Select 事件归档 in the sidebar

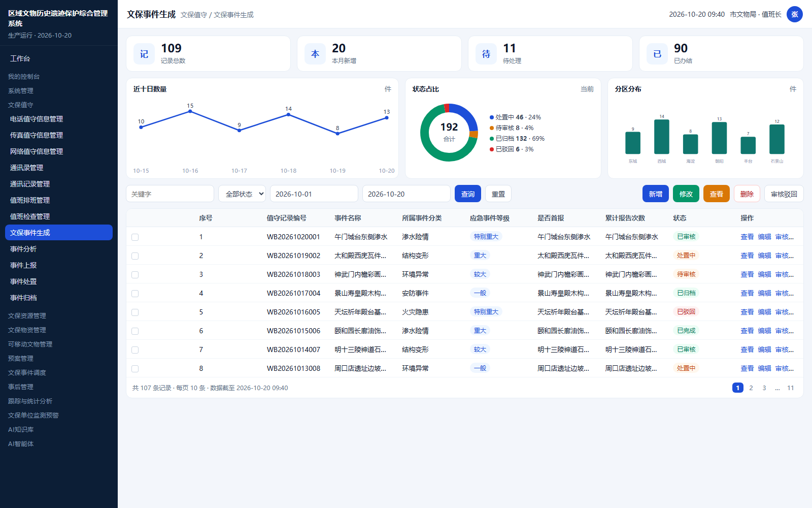pos(59,298)
